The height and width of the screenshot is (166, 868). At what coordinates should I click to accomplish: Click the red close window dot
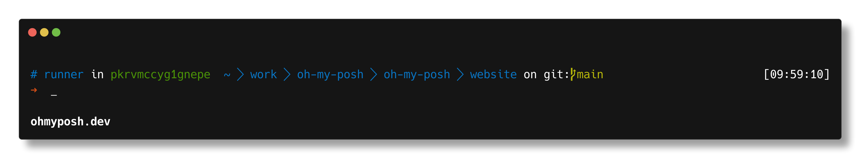pos(32,32)
